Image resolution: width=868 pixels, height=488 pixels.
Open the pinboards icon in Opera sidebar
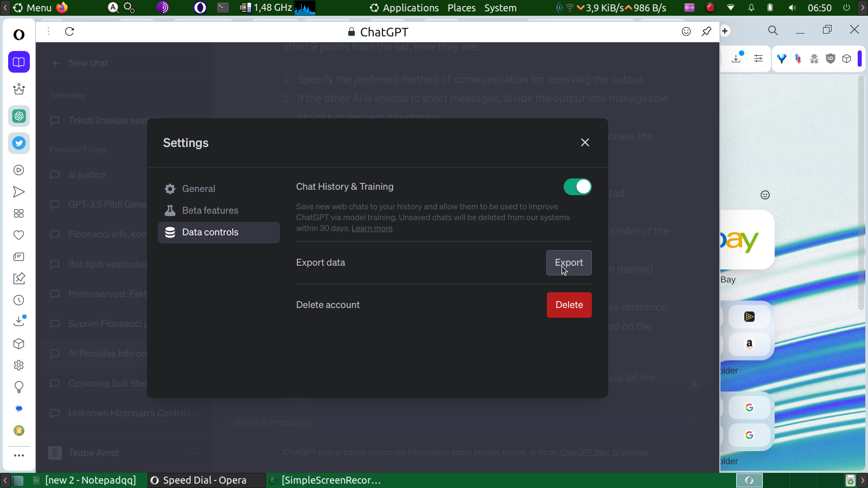pyautogui.click(x=19, y=279)
